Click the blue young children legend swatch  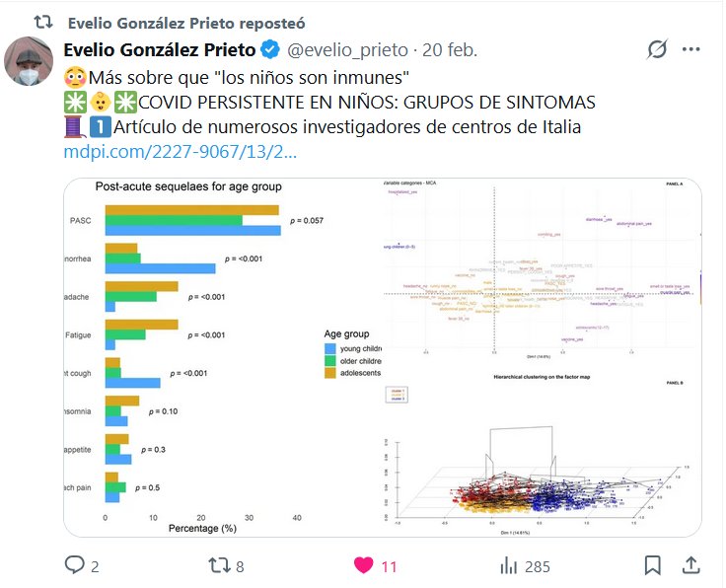click(330, 348)
